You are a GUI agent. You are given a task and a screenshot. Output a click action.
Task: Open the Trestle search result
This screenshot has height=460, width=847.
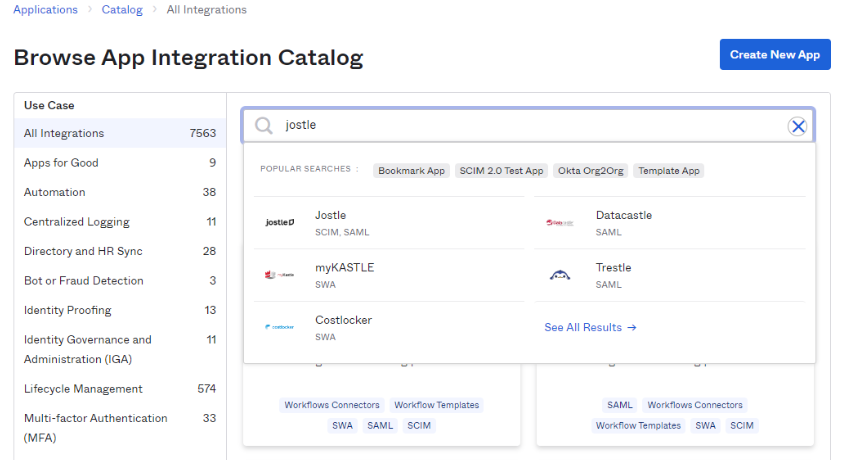click(x=670, y=275)
